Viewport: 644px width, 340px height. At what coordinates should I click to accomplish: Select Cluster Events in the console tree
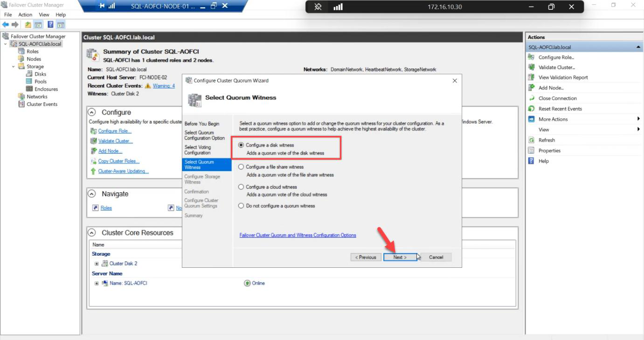[x=42, y=104]
